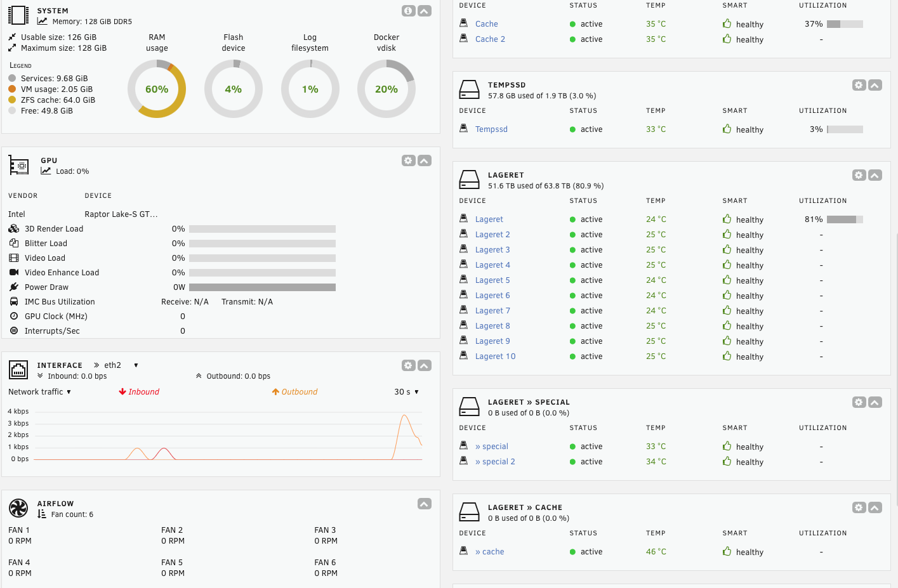Collapse the Lageret » Cache tile
The height and width of the screenshot is (588, 898).
click(875, 507)
